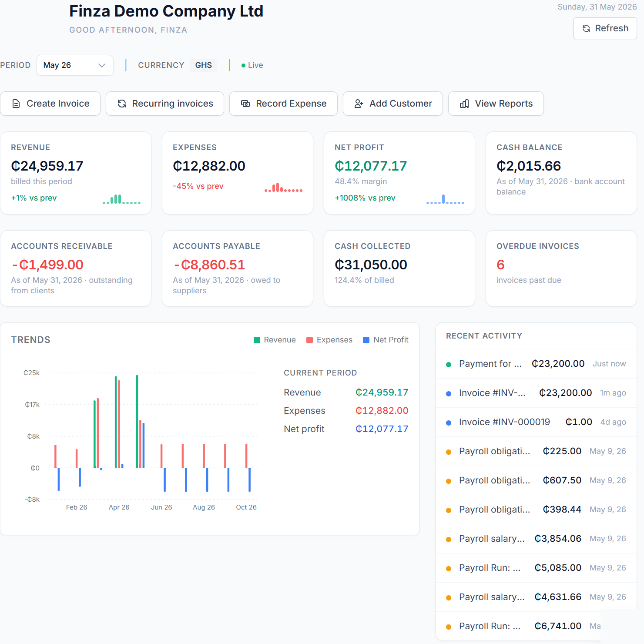Open the Cash Collected ₵31,050.00 card

399,268
